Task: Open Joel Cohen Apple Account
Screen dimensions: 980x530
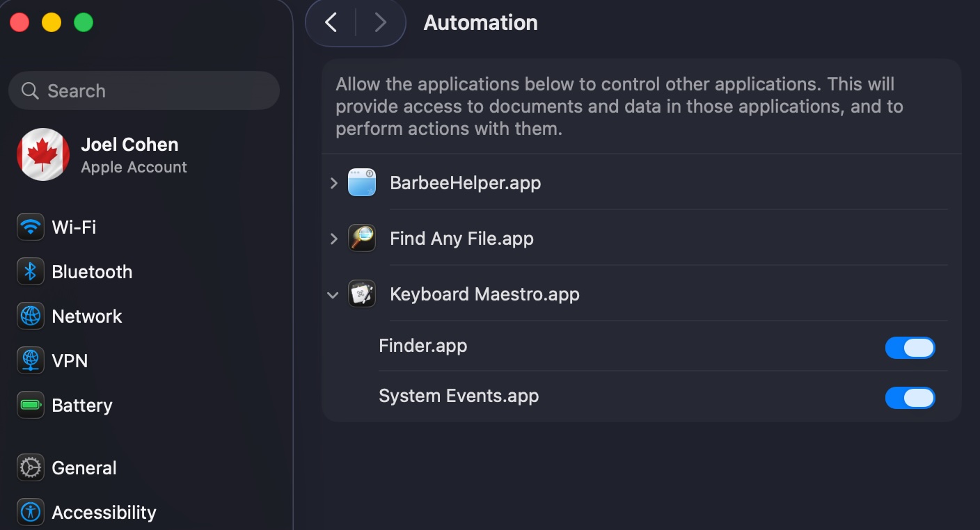Action: (129, 154)
